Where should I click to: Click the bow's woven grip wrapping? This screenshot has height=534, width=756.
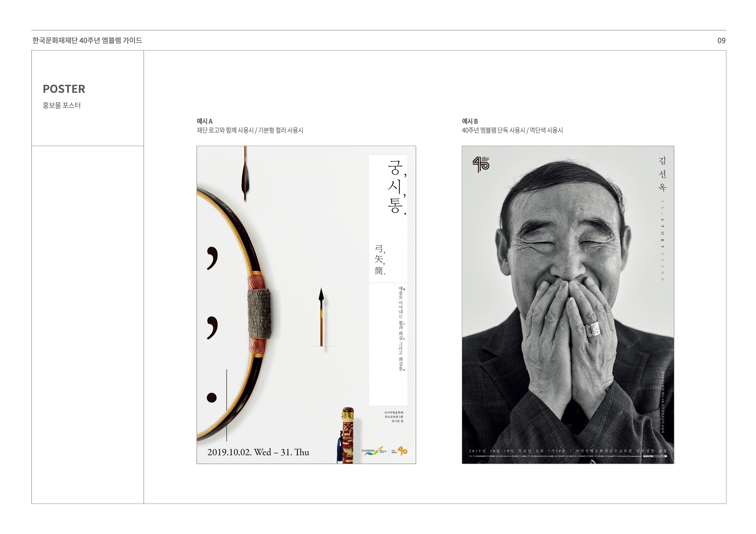click(259, 314)
